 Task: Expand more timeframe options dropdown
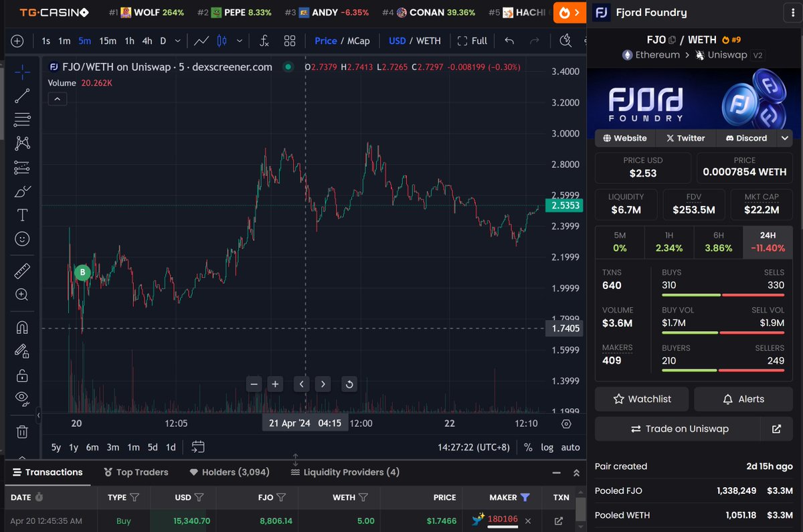click(x=177, y=41)
